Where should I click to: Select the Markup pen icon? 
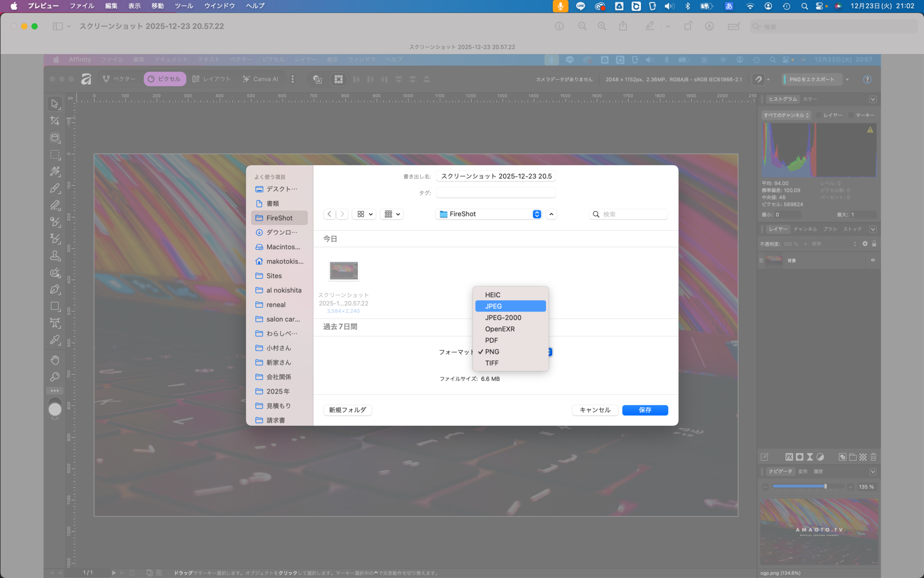pyautogui.click(x=650, y=26)
